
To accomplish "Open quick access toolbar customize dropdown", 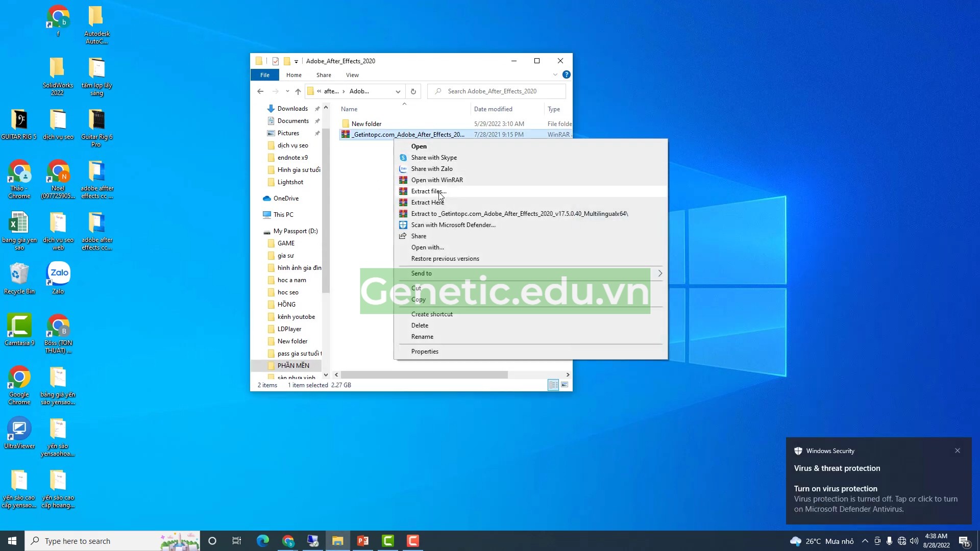I will click(x=296, y=61).
